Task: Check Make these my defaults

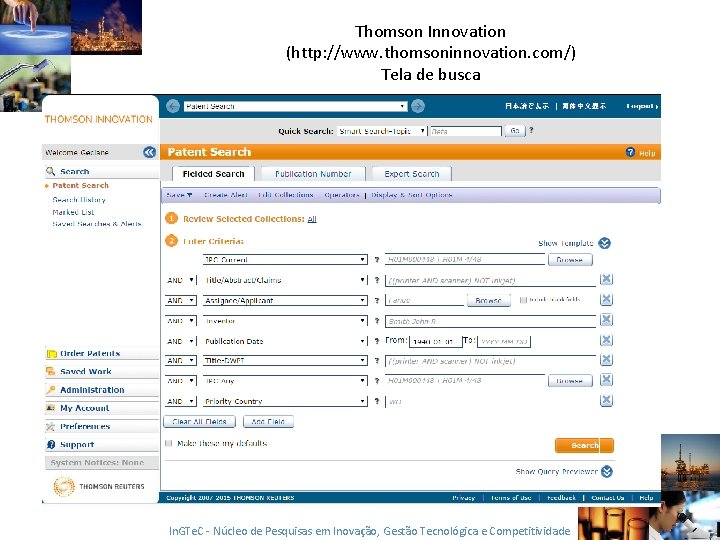Action: 169,443
